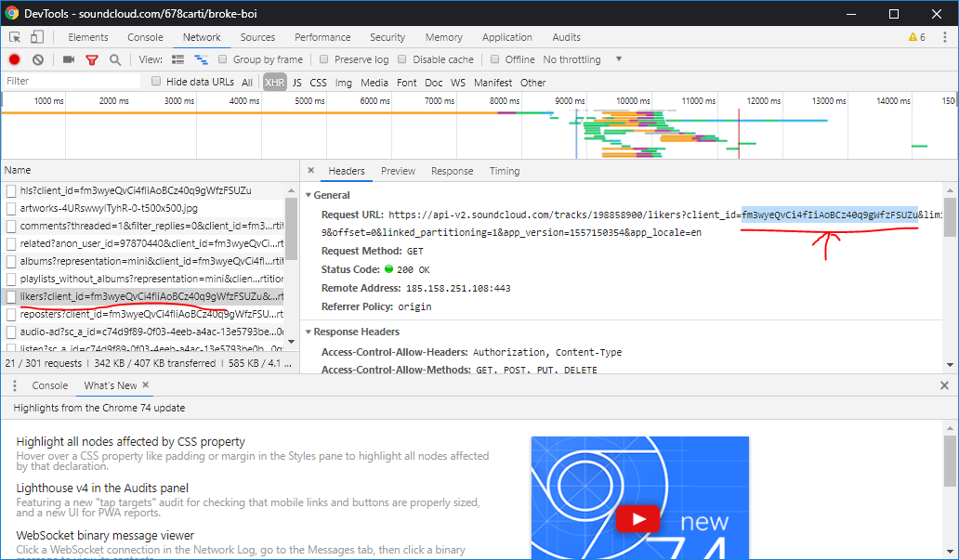Image resolution: width=959 pixels, height=560 pixels.
Task: Check Hide data URLs
Action: [156, 82]
